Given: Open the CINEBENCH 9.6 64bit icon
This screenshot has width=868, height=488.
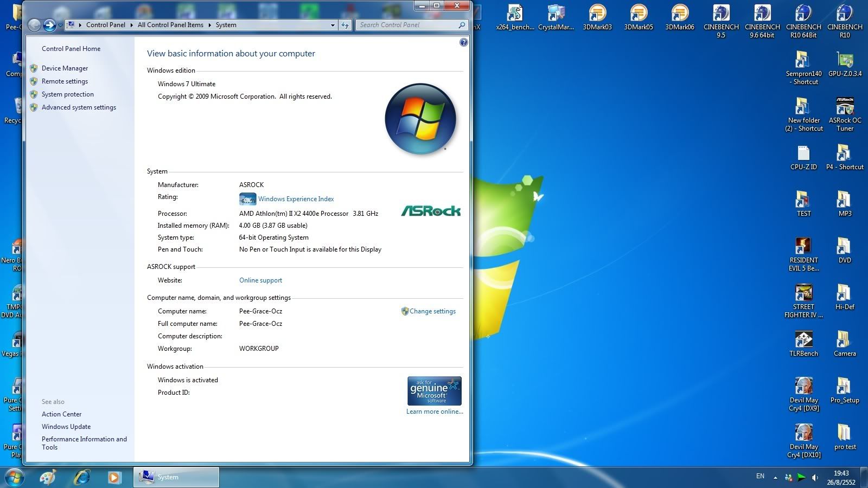Looking at the screenshot, I should tap(762, 21).
